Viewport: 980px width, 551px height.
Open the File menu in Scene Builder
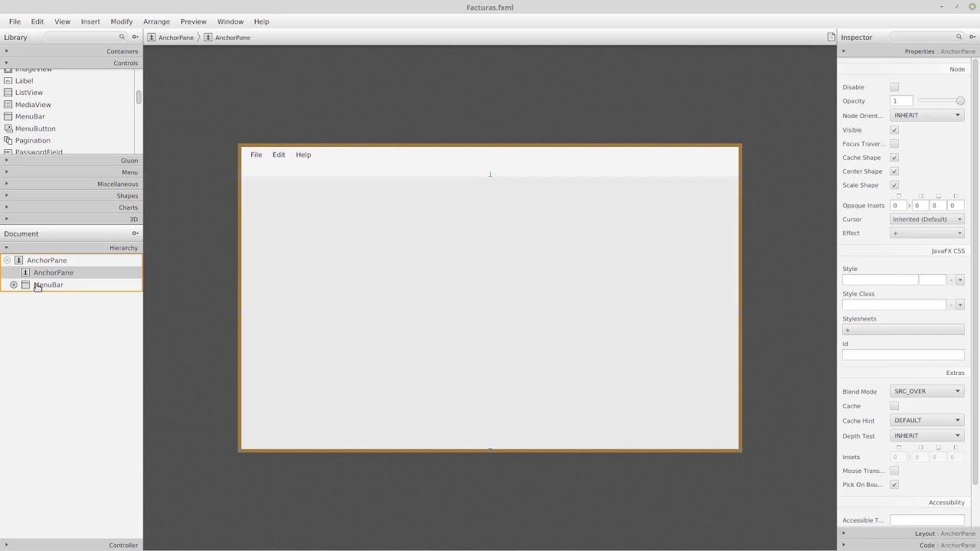coord(15,21)
